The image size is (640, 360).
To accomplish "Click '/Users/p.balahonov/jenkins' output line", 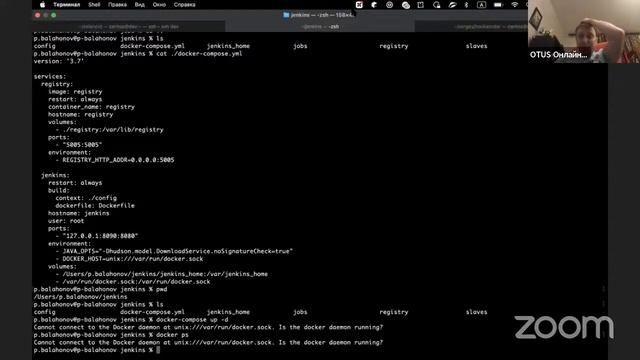I will coord(80,297).
